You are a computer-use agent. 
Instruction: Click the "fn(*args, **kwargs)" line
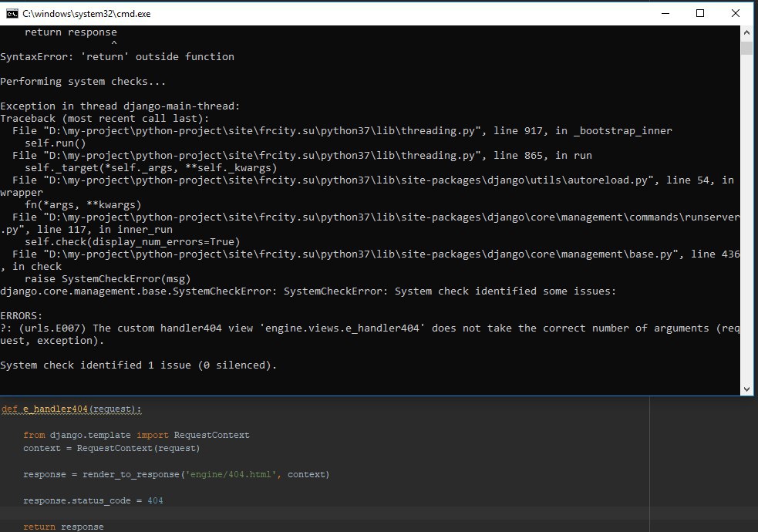point(83,205)
